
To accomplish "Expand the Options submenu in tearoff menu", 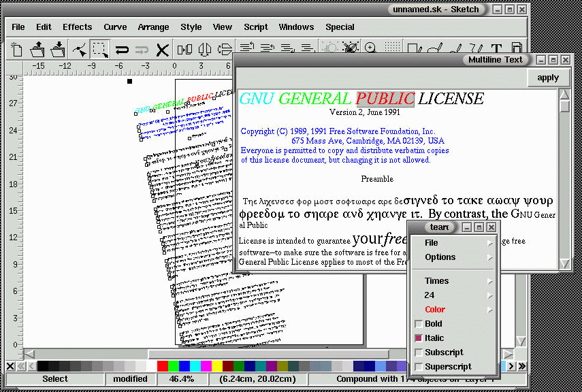I will [x=454, y=257].
